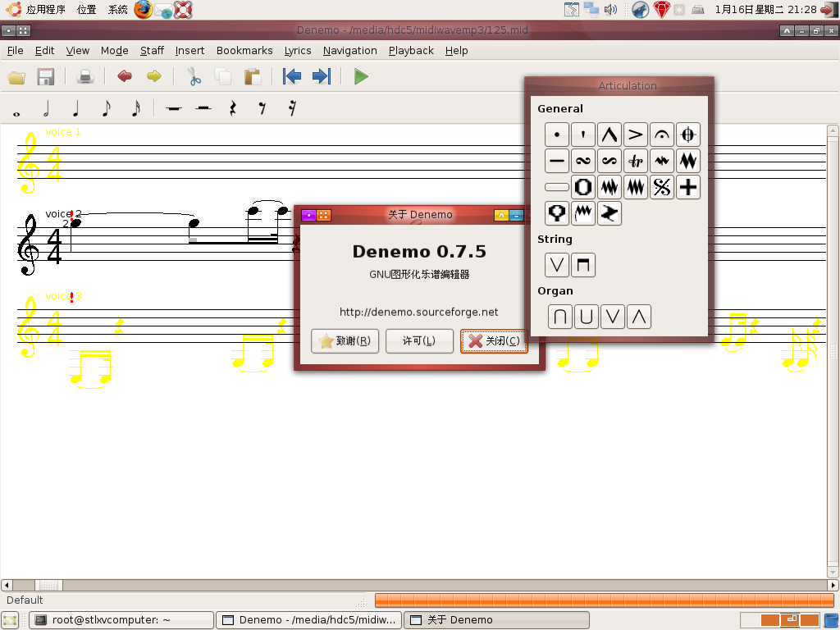Click the orange progress bar in status area
Screen dimensions: 840x630
click(604, 600)
